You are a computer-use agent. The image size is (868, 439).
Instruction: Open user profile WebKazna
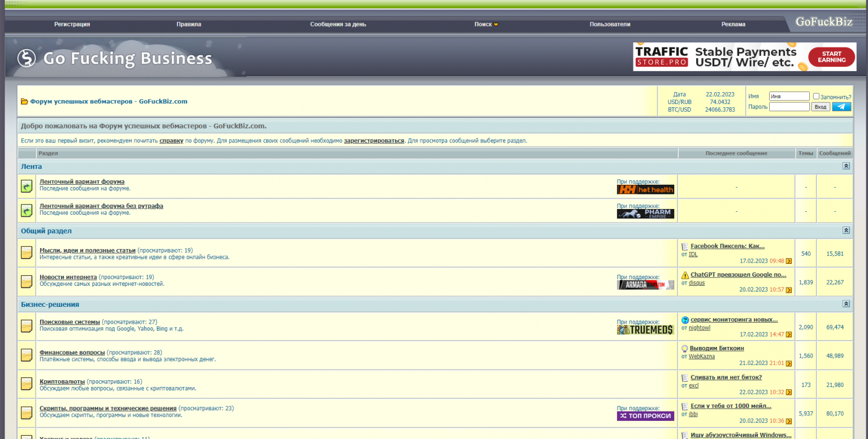coord(702,357)
